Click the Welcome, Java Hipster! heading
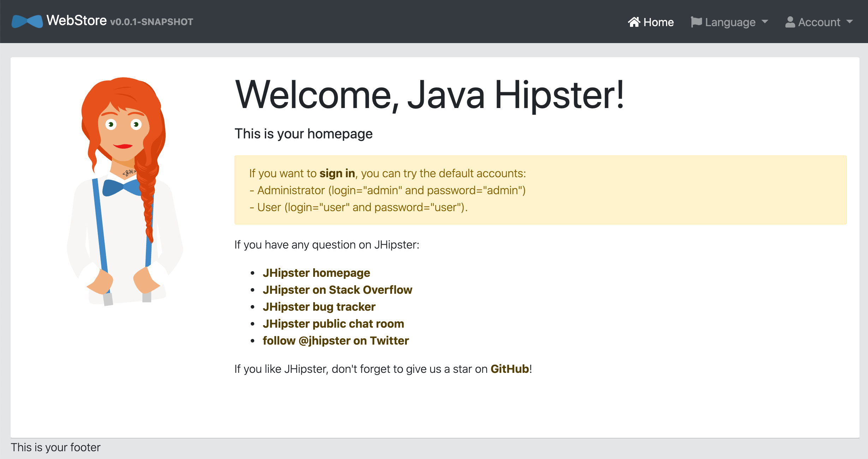Image resolution: width=868 pixels, height=459 pixels. tap(429, 95)
